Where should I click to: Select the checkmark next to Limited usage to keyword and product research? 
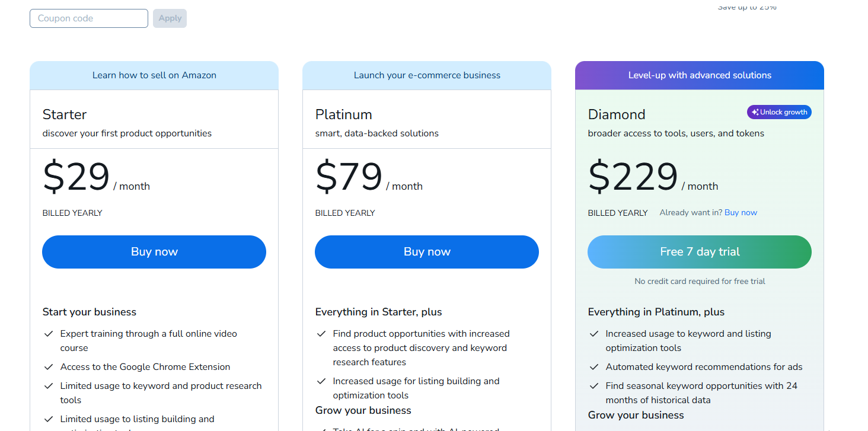pyautogui.click(x=49, y=386)
